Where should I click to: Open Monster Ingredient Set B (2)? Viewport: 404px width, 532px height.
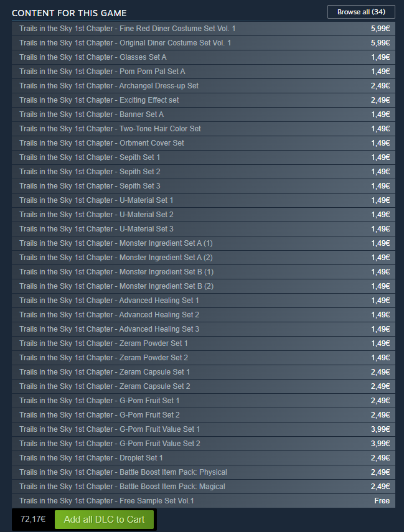[x=204, y=286]
